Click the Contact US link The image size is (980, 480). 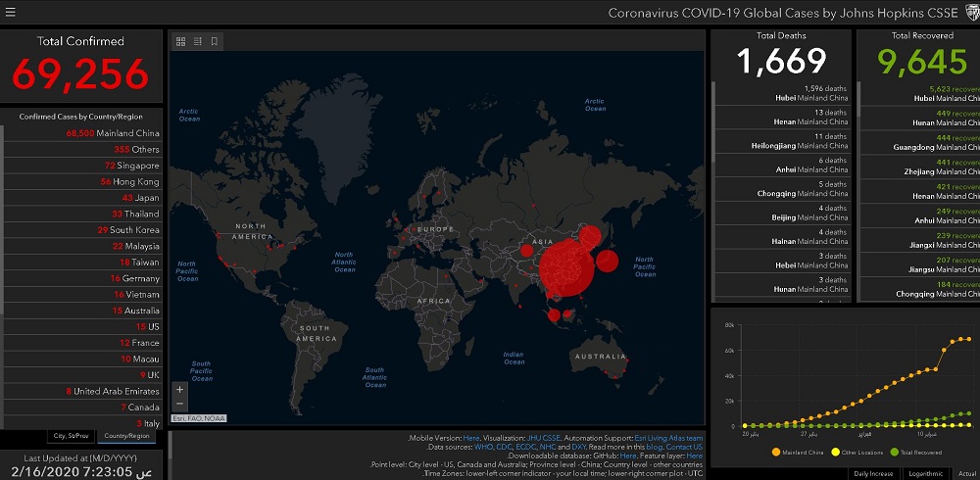[684, 447]
